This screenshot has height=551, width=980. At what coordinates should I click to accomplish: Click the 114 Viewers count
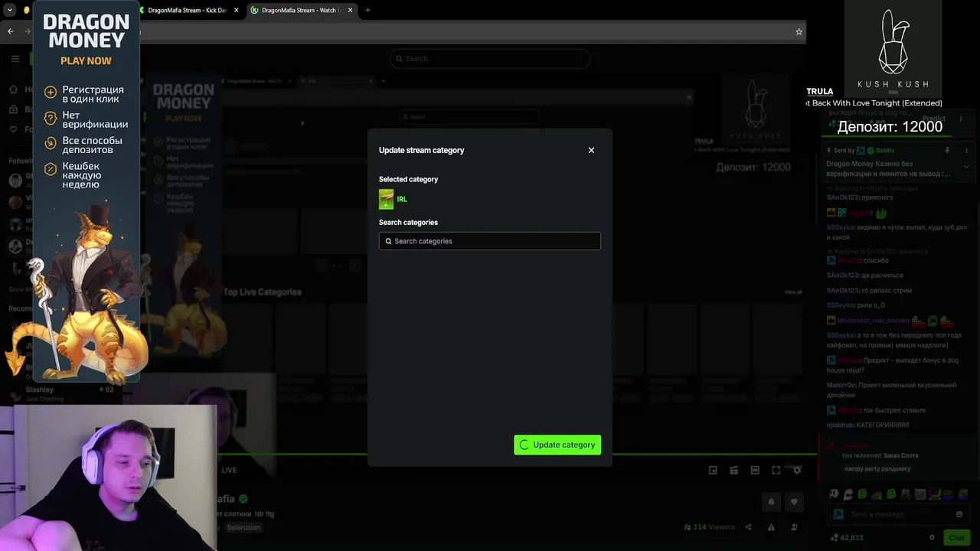(709, 527)
